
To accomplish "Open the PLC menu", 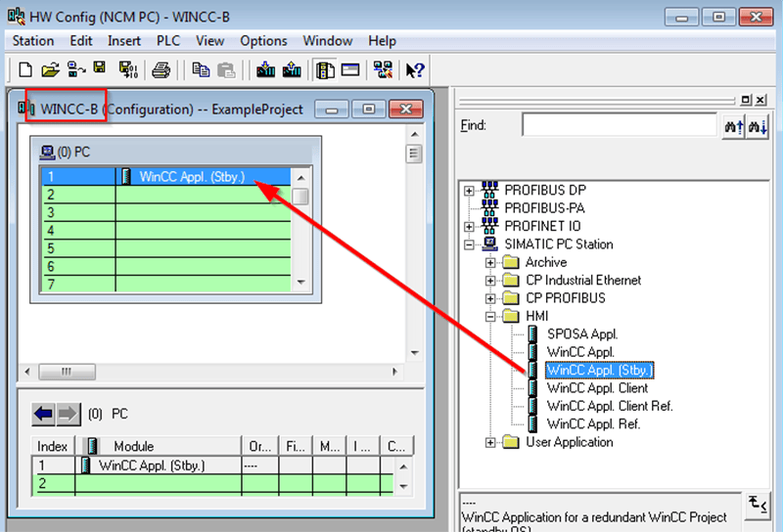I will tap(168, 41).
